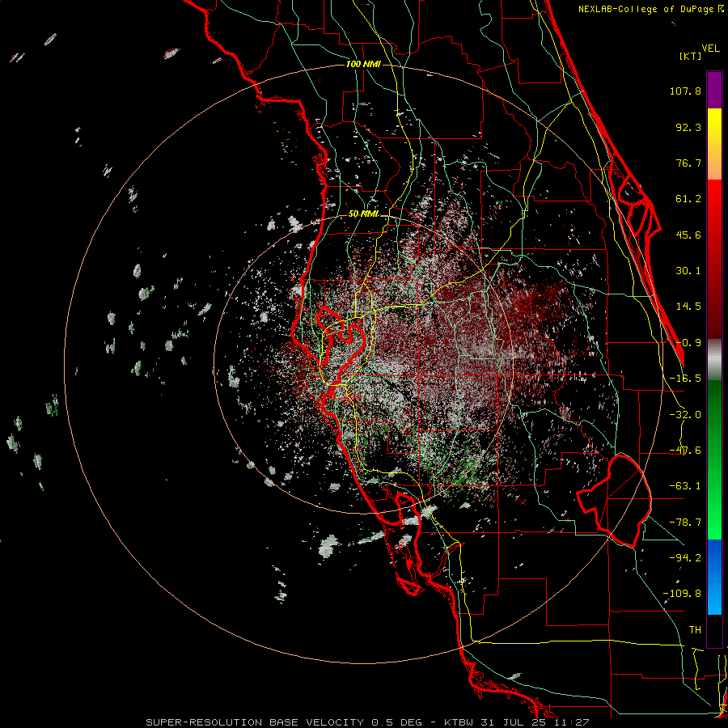Select the -47.6 scale value
728x728 pixels.
coord(685,451)
